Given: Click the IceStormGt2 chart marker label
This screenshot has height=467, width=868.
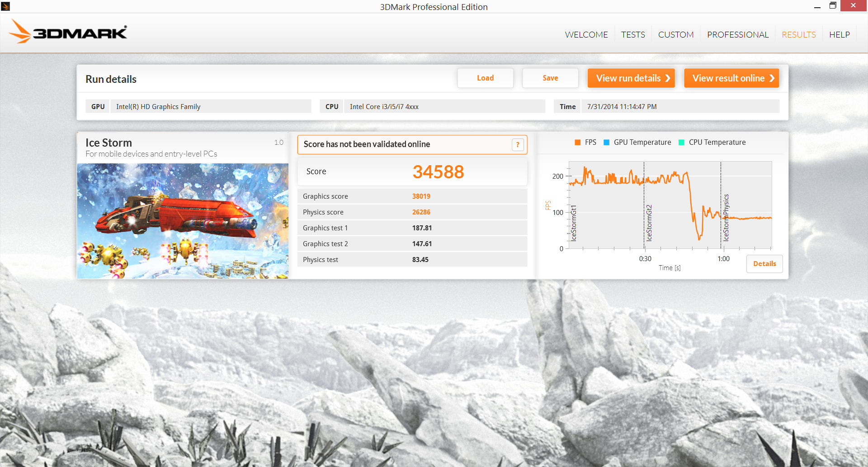Looking at the screenshot, I should coord(649,223).
